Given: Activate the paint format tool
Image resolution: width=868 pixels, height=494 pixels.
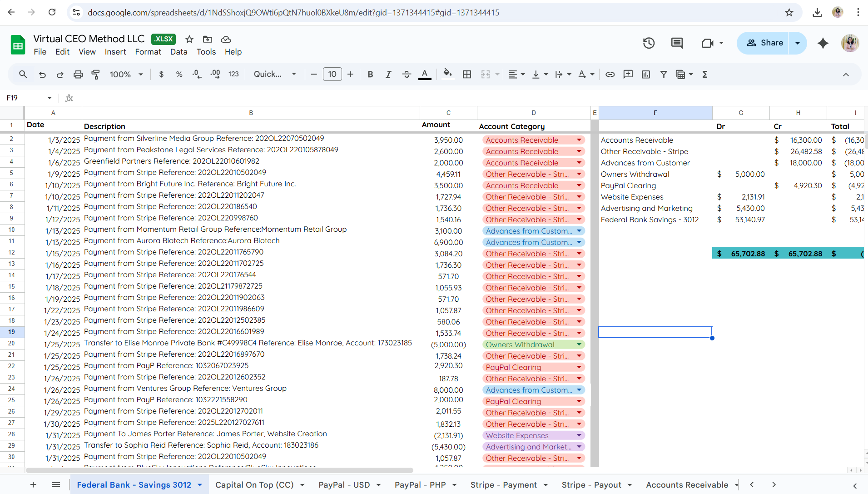Looking at the screenshot, I should [96, 74].
